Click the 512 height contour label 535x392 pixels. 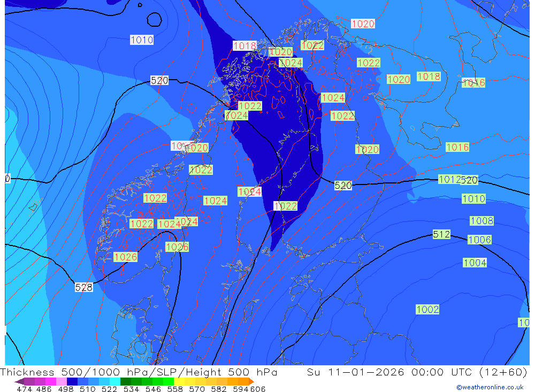tap(441, 234)
